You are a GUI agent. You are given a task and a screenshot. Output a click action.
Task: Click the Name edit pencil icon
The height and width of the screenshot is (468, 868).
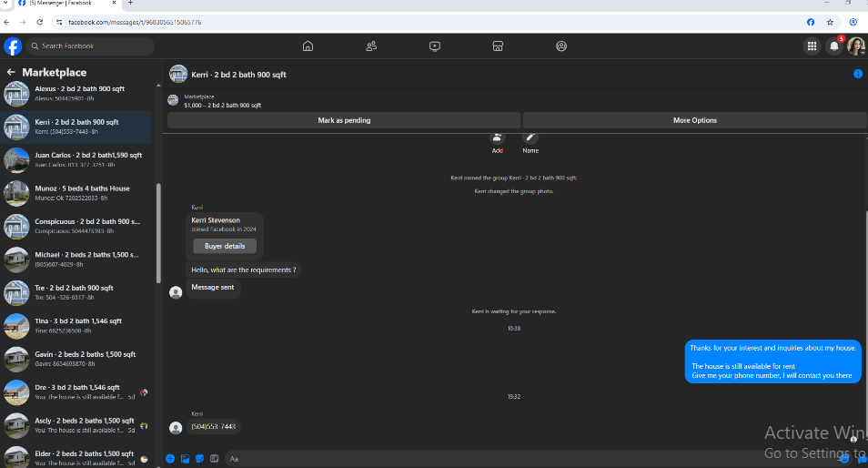click(530, 137)
